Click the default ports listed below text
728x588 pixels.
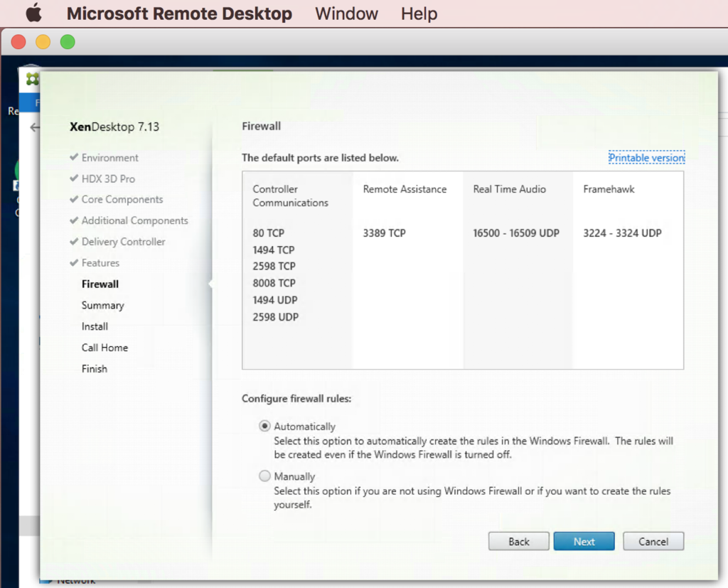[x=320, y=158]
